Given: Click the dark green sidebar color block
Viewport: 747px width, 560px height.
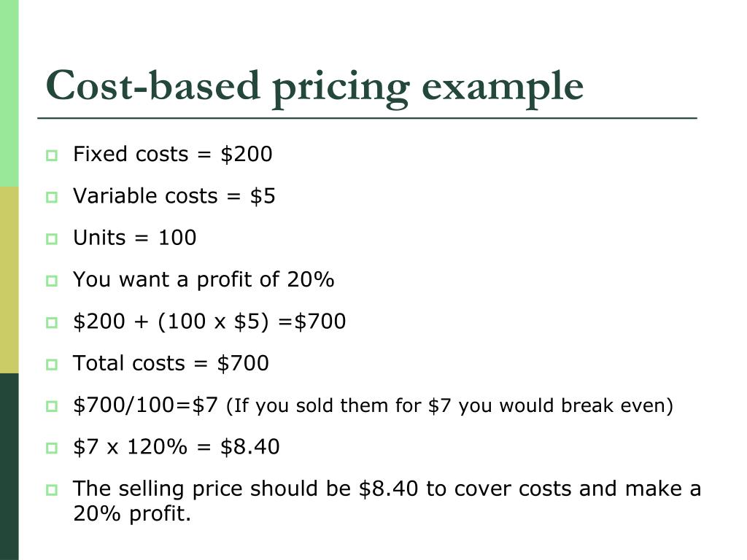Looking at the screenshot, I should [9, 467].
